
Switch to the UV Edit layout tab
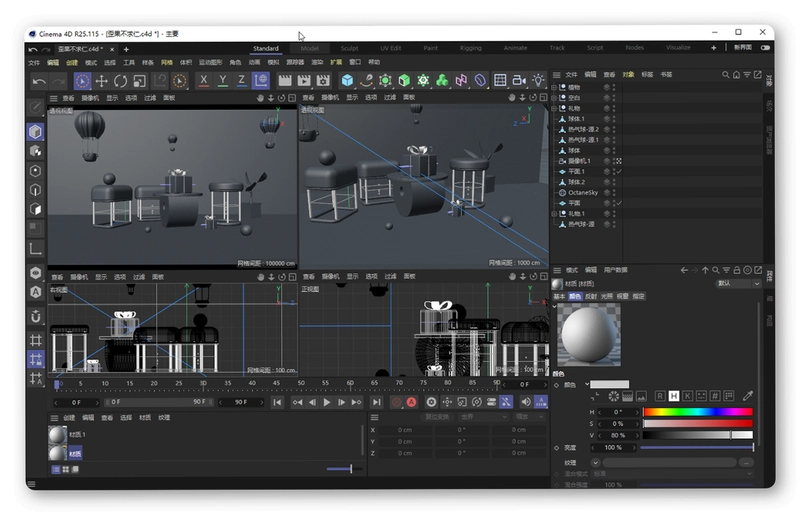click(390, 48)
